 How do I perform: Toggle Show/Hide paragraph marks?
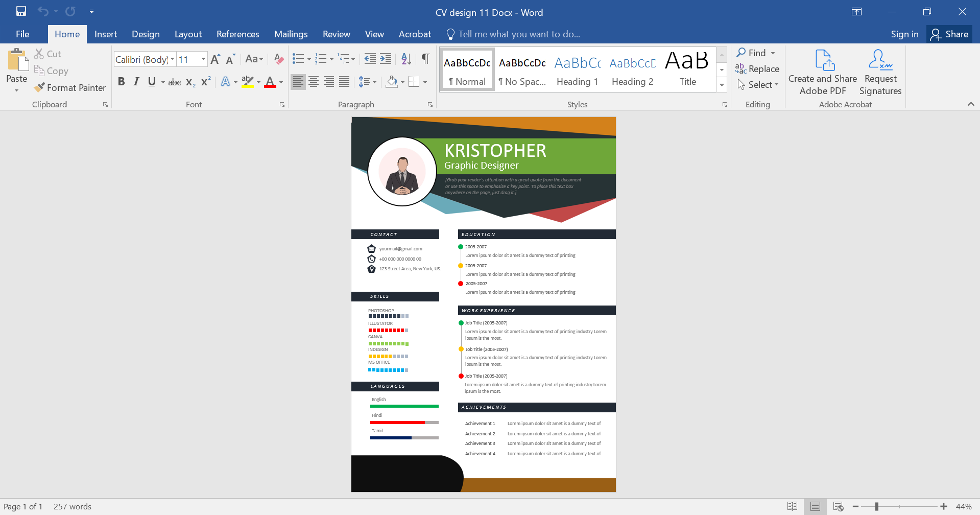click(x=425, y=59)
